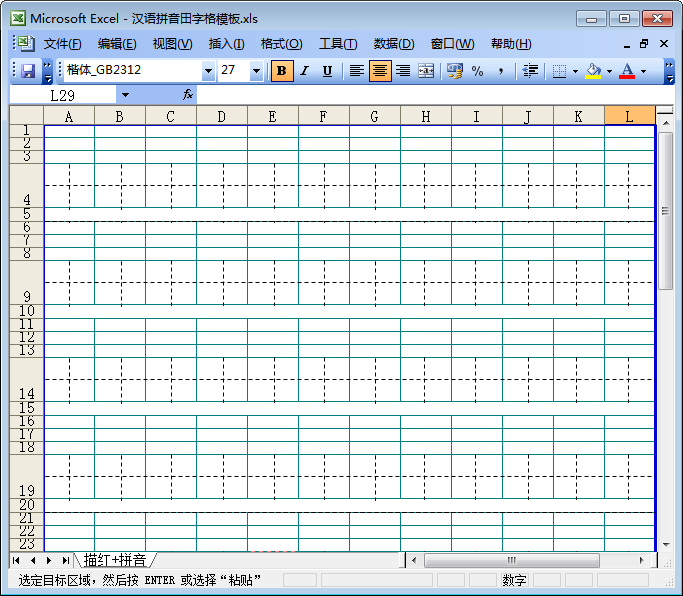Click the Align Left icon
This screenshot has height=596, width=683.
(x=357, y=71)
